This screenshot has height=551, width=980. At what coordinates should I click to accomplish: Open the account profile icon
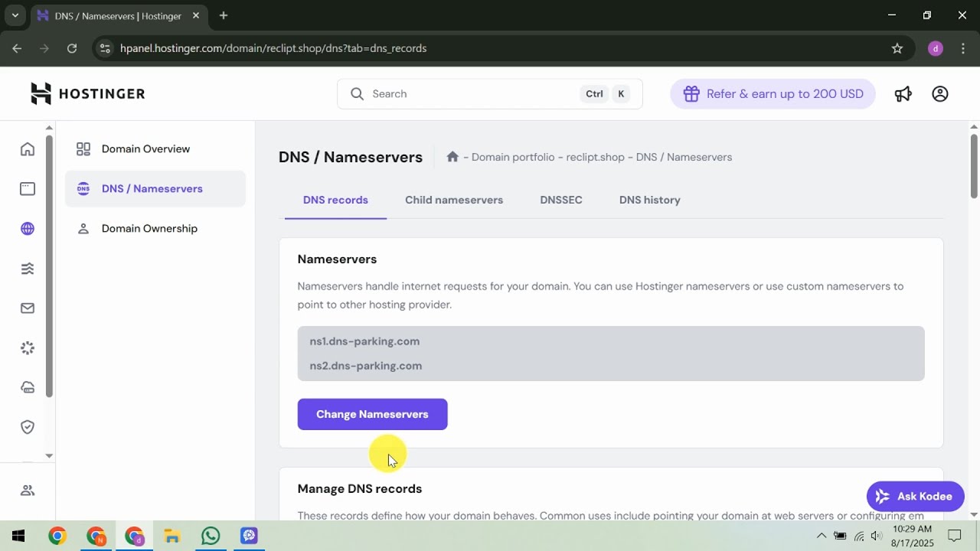940,93
